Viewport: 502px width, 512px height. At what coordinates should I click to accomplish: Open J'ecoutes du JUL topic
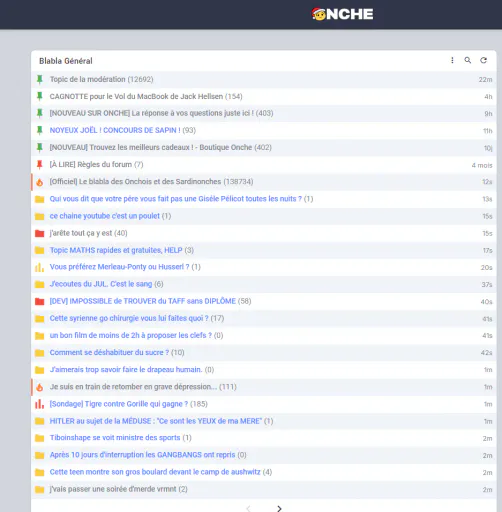click(x=101, y=284)
